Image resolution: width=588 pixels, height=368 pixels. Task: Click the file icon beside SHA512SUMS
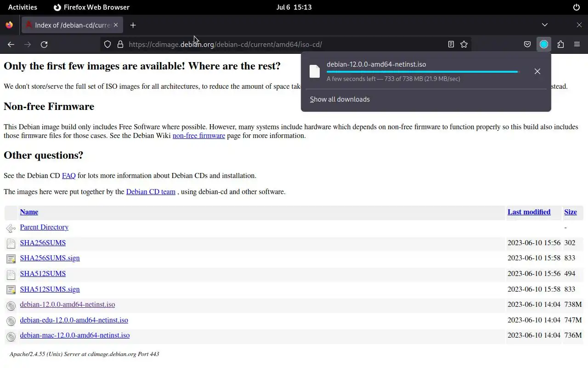pos(11,275)
